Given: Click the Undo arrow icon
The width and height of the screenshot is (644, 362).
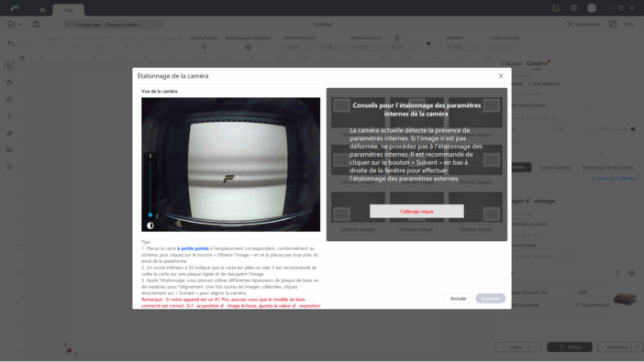Looking at the screenshot, I should [11, 43].
